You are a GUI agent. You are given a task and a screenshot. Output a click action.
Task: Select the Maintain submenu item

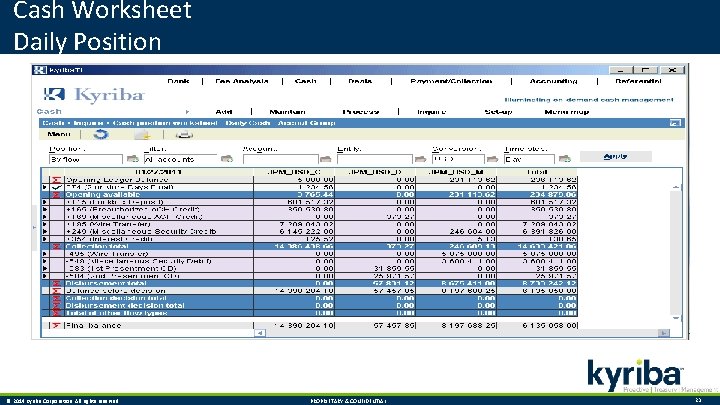click(x=287, y=112)
